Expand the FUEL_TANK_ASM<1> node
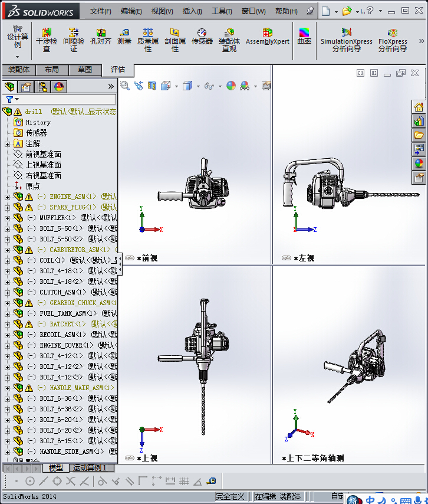The width and height of the screenshot is (428, 504). tap(7, 314)
